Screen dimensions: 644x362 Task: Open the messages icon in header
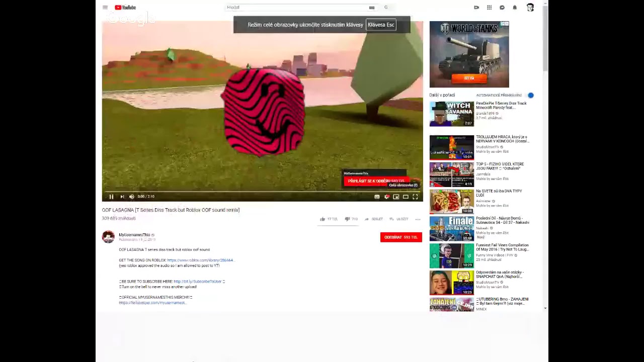pyautogui.click(x=502, y=8)
